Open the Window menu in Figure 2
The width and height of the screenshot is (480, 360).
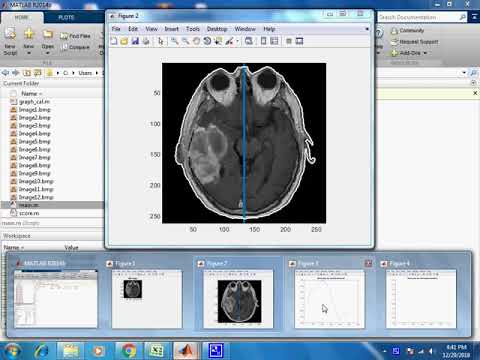point(245,29)
